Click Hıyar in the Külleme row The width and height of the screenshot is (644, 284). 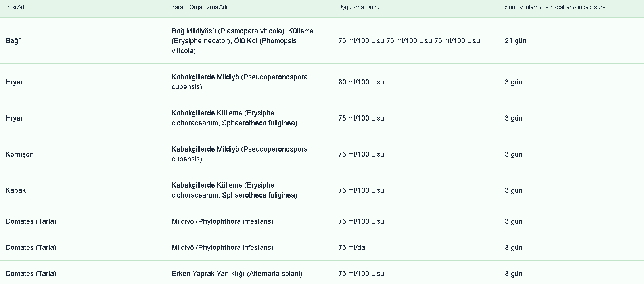coord(14,118)
